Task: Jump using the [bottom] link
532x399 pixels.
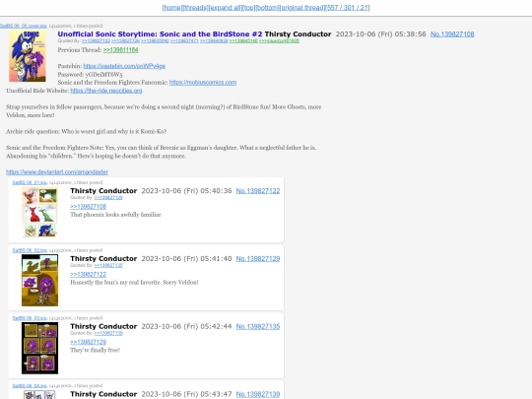Action: tap(267, 8)
